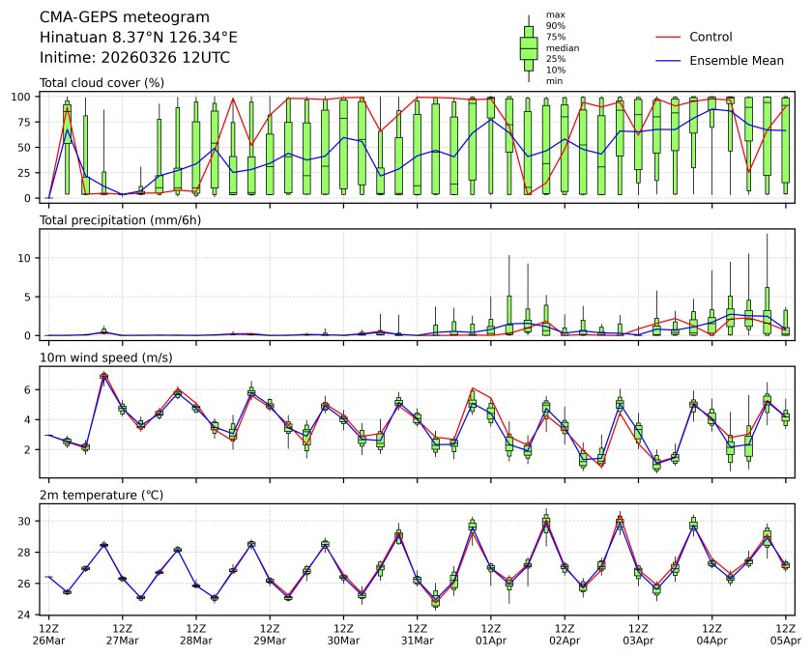Viewport: 812px width, 657px height.
Task: Click the red Control legend line
Action: click(668, 37)
